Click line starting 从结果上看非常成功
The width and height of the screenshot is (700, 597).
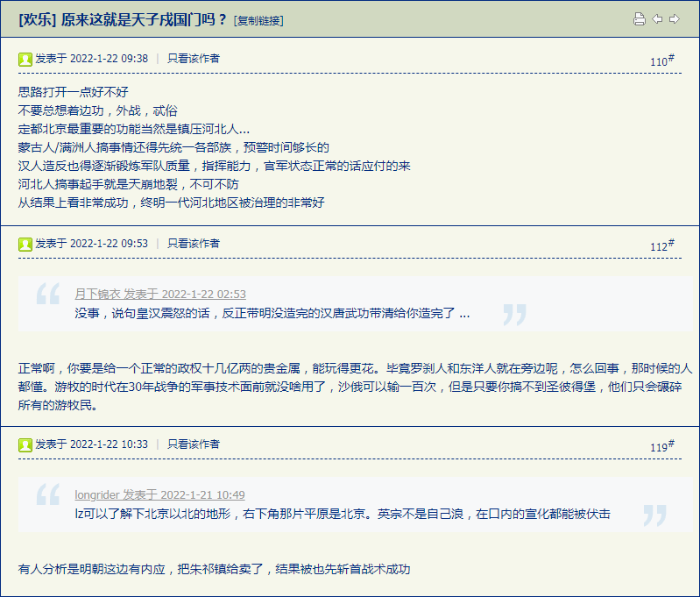172,203
